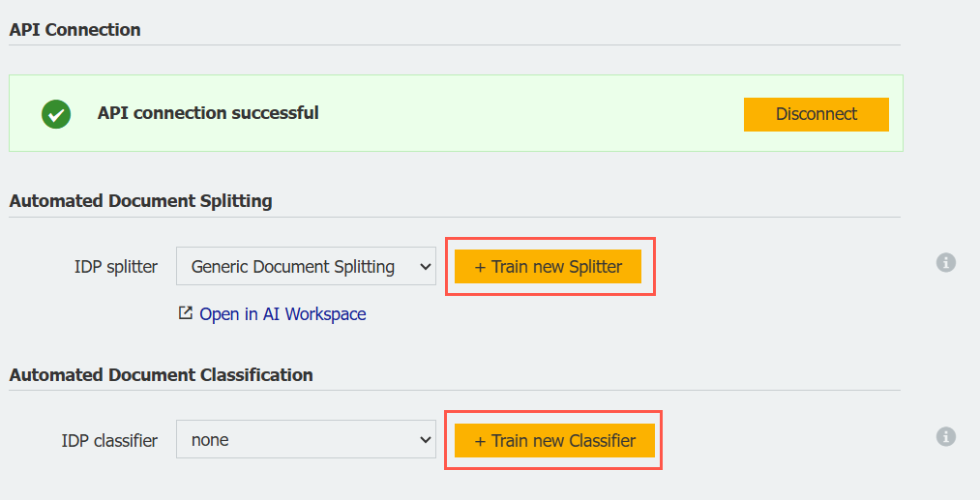Click the IDP splitter field label

(x=116, y=266)
